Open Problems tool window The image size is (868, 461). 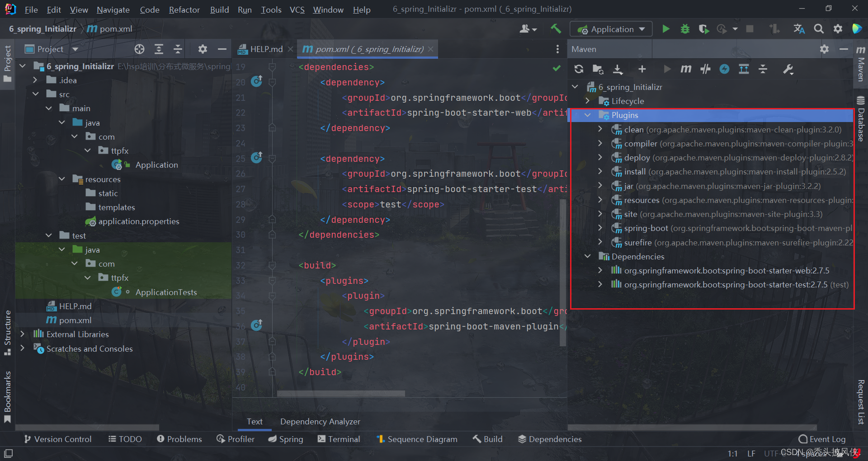point(179,439)
